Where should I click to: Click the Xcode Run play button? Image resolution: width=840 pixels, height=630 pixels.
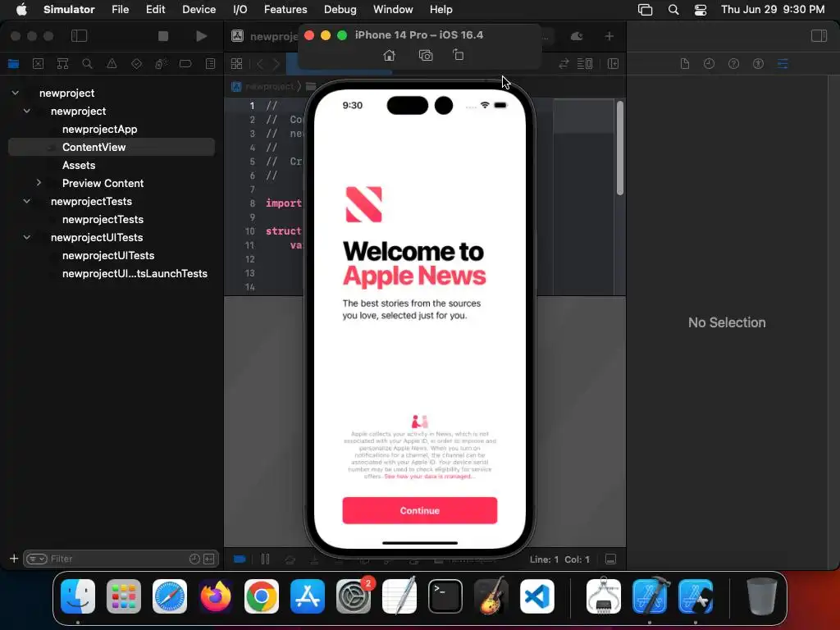(202, 36)
